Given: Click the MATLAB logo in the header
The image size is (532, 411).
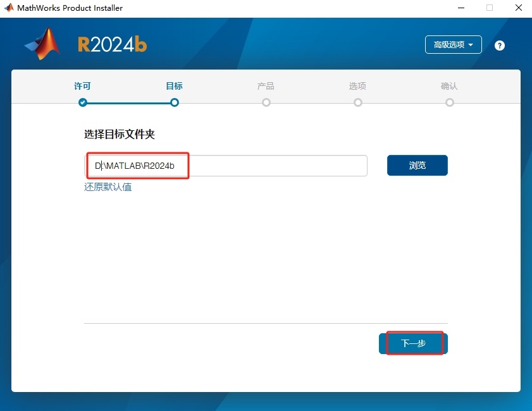Looking at the screenshot, I should 43,44.
